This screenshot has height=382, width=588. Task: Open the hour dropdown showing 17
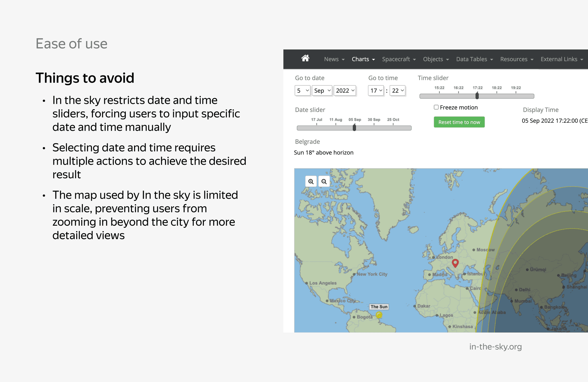pyautogui.click(x=376, y=91)
